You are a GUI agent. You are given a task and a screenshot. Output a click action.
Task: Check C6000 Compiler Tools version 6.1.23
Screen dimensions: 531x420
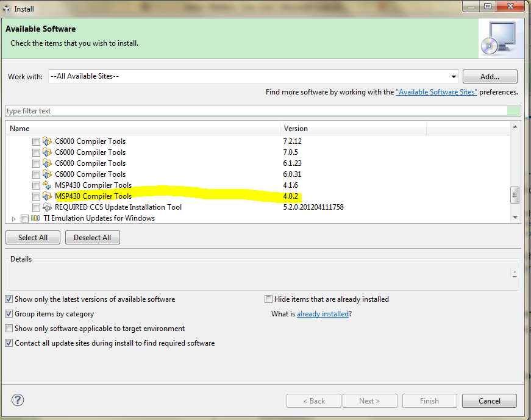pos(36,163)
